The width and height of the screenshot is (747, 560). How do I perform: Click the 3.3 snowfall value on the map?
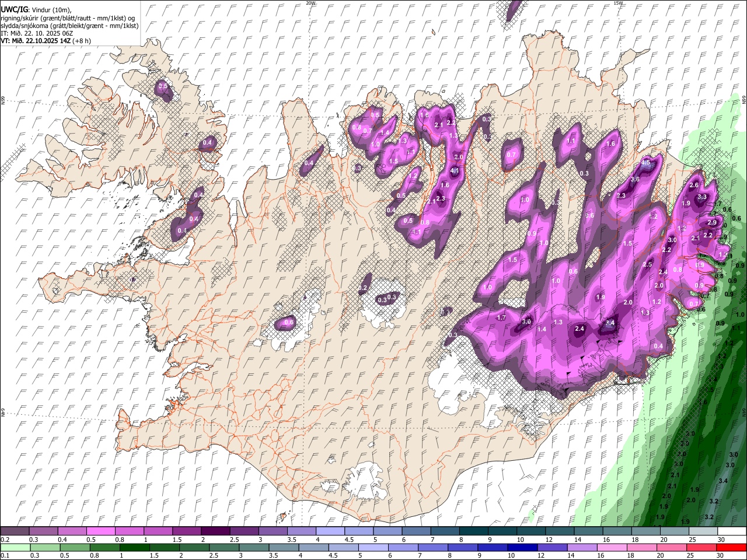coord(702,197)
